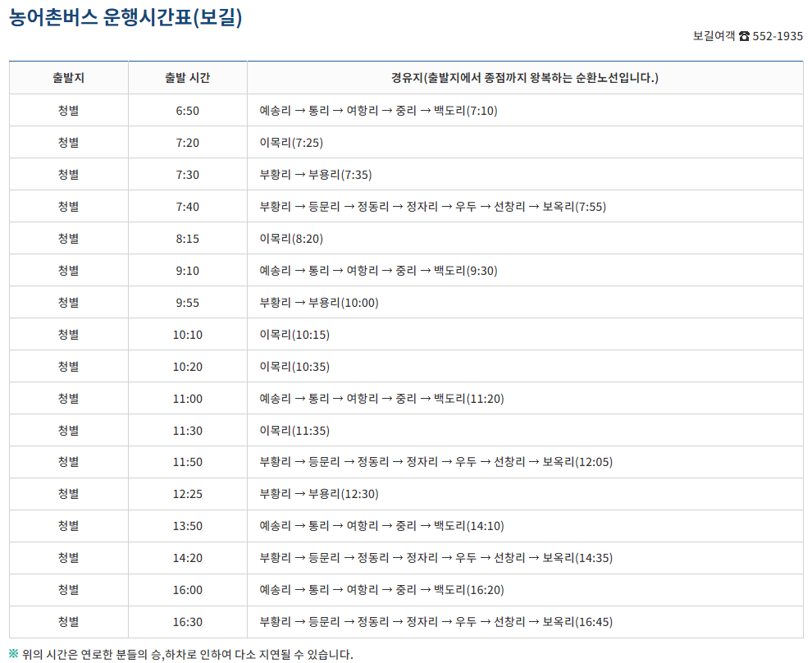Select route 이목리(11:35)
The image size is (812, 663).
294,431
